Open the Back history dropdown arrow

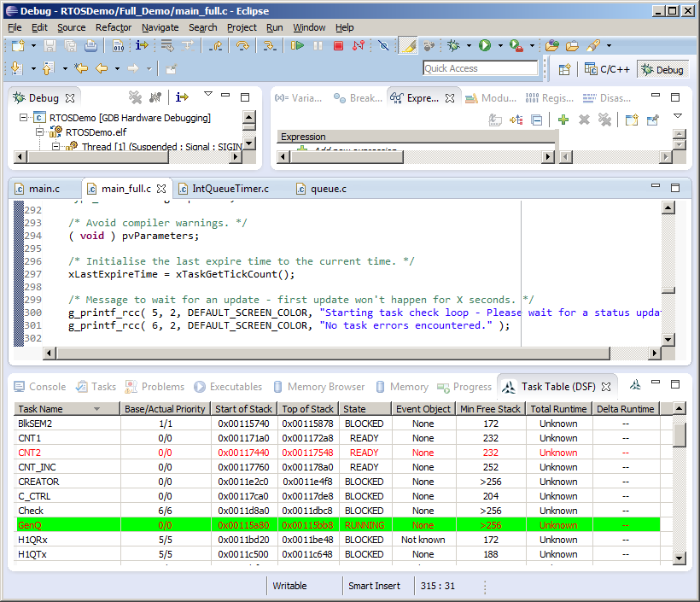[118, 69]
